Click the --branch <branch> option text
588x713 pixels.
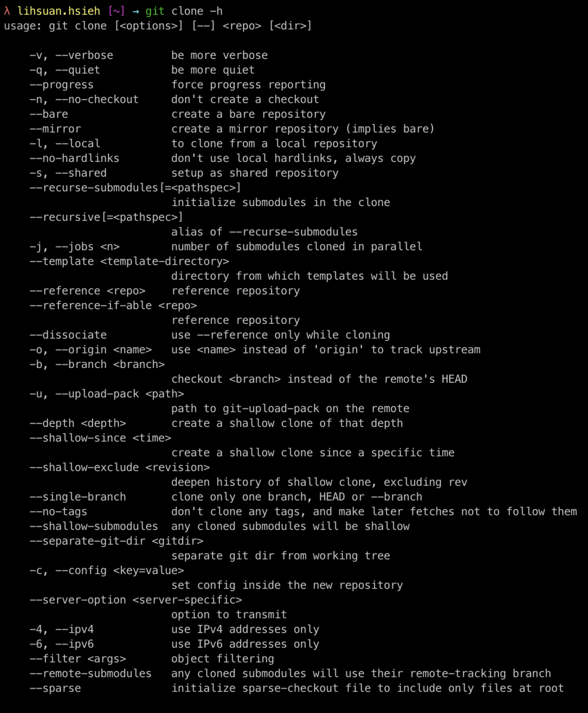[x=110, y=365]
